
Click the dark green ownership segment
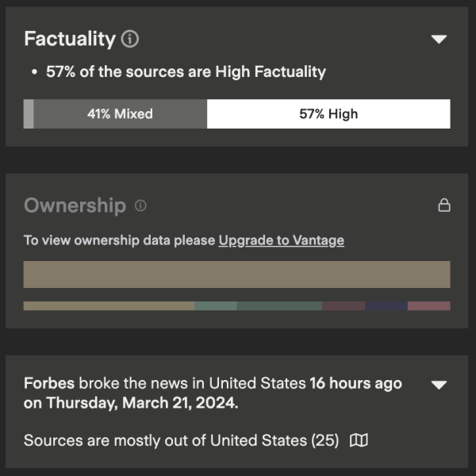[x=279, y=305]
